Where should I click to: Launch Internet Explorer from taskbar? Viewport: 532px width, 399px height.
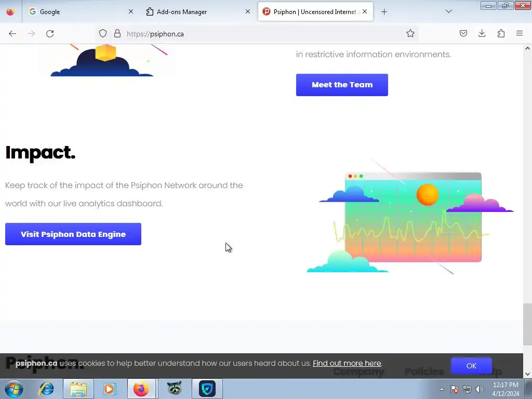point(46,389)
